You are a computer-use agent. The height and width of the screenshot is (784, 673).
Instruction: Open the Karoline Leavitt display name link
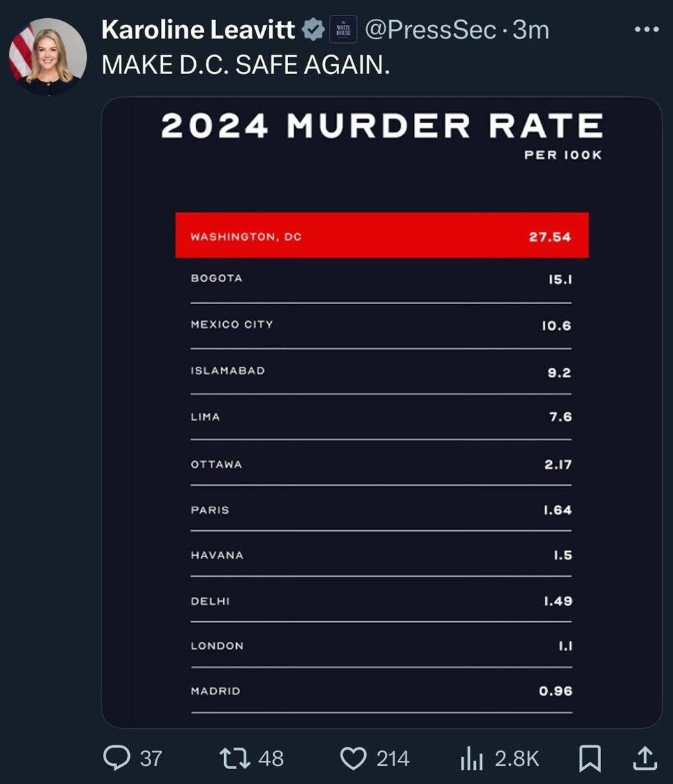(198, 30)
